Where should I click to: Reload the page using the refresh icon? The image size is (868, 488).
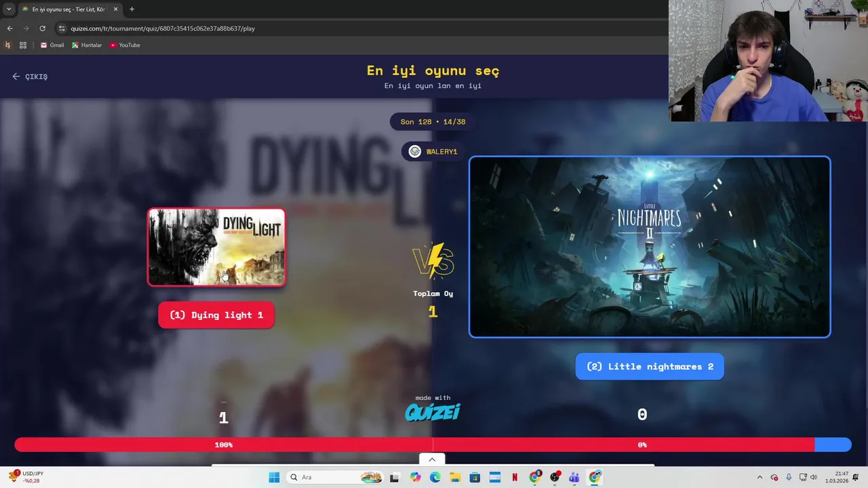pos(42,28)
